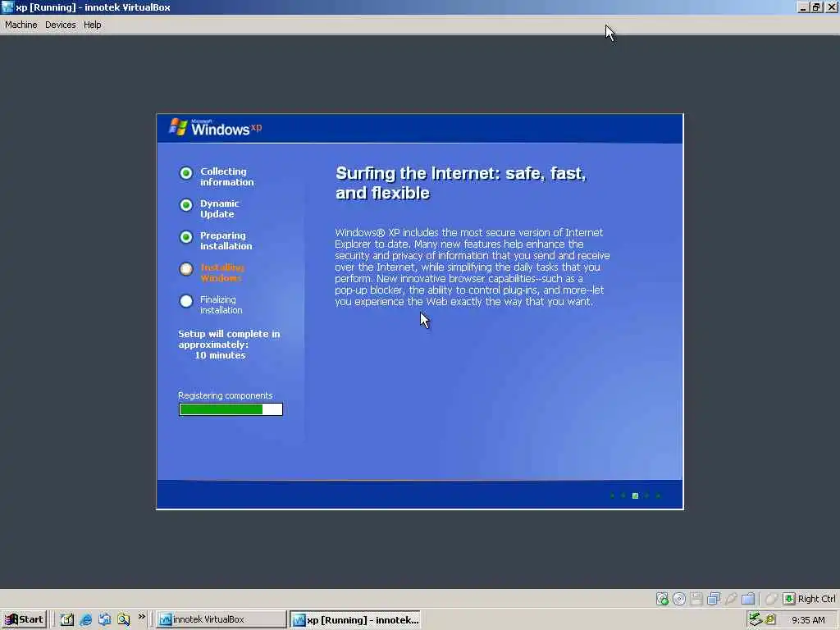The height and width of the screenshot is (630, 840).
Task: Click the '10 minutes' remaining time text
Action: click(x=220, y=355)
